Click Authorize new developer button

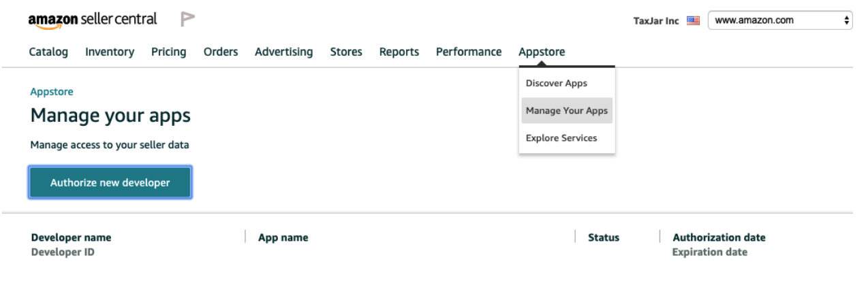pos(110,182)
